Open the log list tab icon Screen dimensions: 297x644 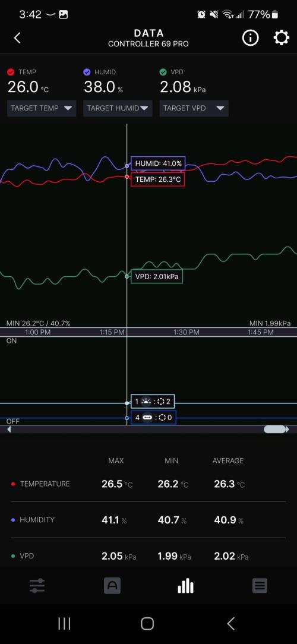(260, 586)
